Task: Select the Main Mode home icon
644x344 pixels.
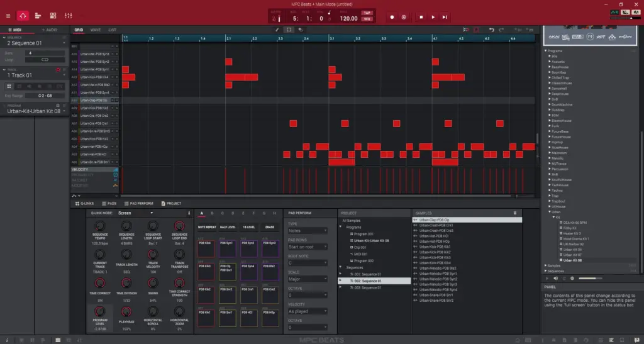Action: coord(23,16)
